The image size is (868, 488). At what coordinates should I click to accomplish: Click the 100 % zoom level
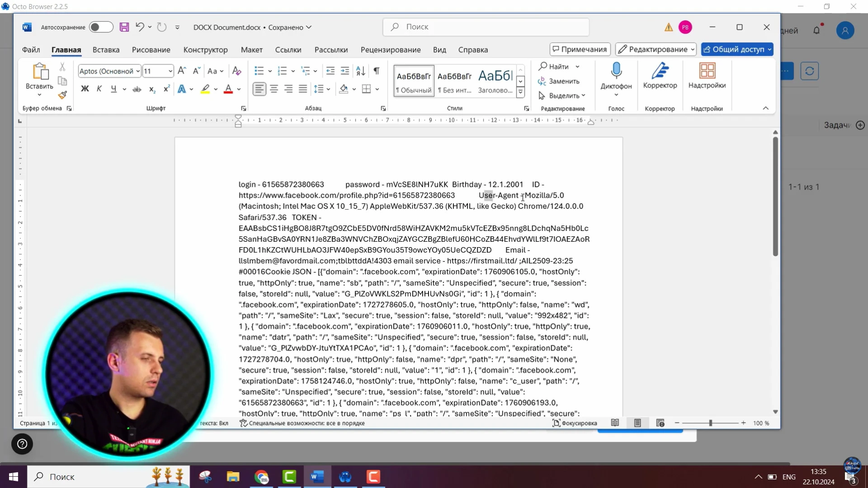pyautogui.click(x=761, y=423)
